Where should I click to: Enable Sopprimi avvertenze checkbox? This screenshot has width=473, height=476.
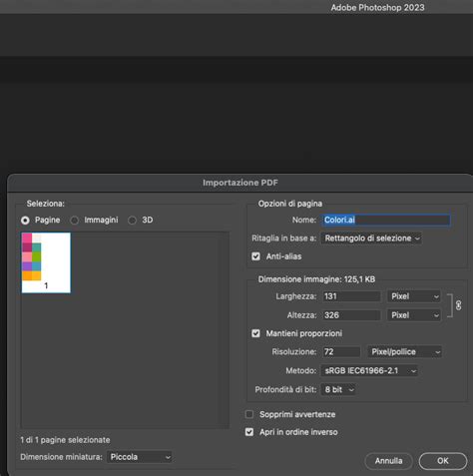point(249,414)
